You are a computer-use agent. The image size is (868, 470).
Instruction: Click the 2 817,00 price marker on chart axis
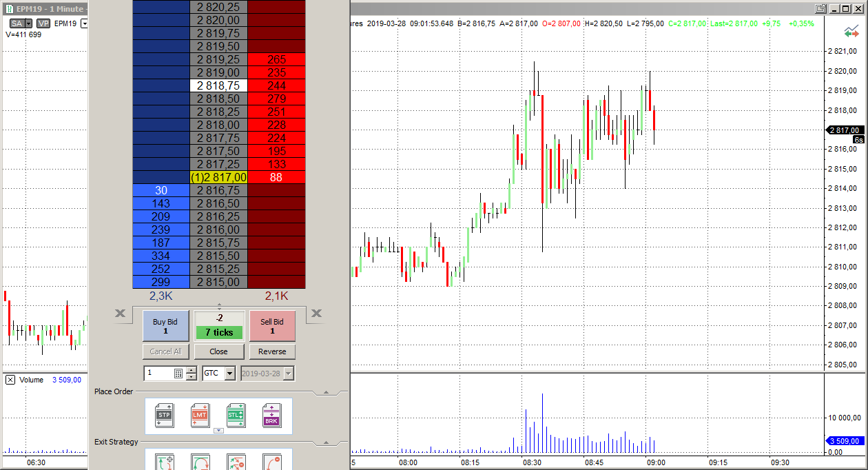[x=845, y=130]
